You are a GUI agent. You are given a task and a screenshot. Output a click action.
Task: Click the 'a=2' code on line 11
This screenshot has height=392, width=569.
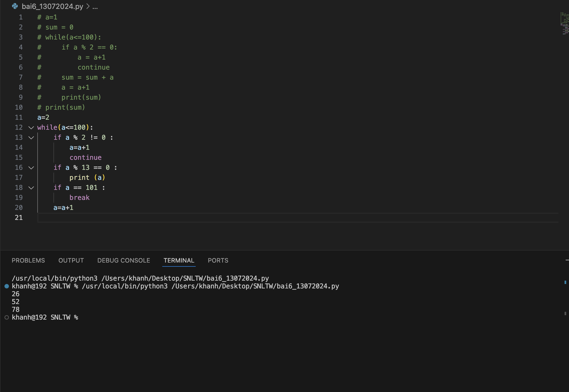(43, 117)
